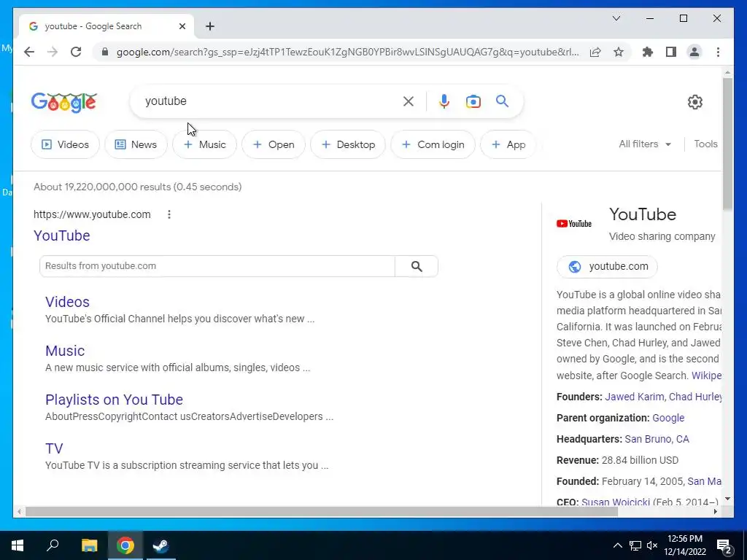
Task: Add Desktop refinement chip
Action: coord(348,144)
